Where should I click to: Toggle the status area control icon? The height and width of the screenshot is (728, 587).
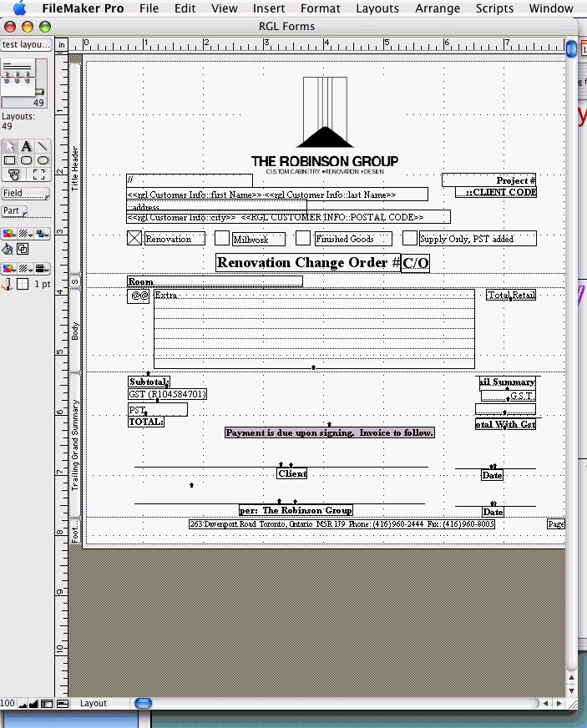tap(47, 704)
